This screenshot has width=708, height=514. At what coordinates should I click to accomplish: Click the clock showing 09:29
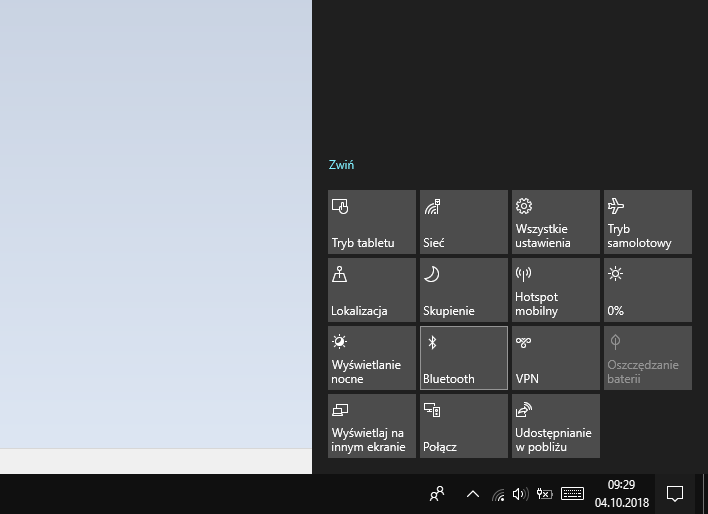point(621,494)
